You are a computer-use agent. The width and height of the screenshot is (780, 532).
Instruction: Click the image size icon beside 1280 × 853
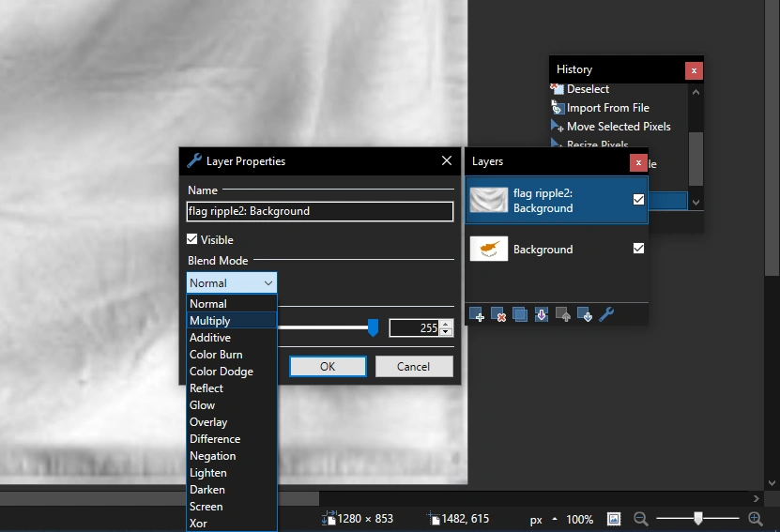[x=329, y=519]
